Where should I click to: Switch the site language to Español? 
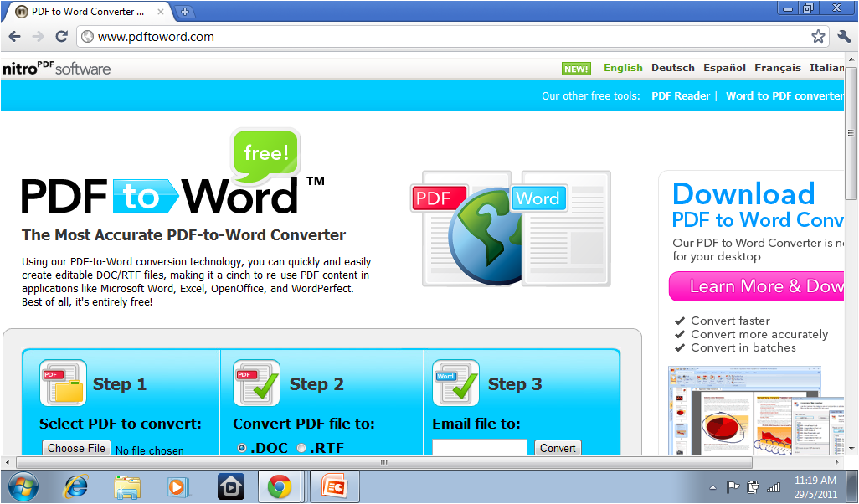pyautogui.click(x=724, y=68)
